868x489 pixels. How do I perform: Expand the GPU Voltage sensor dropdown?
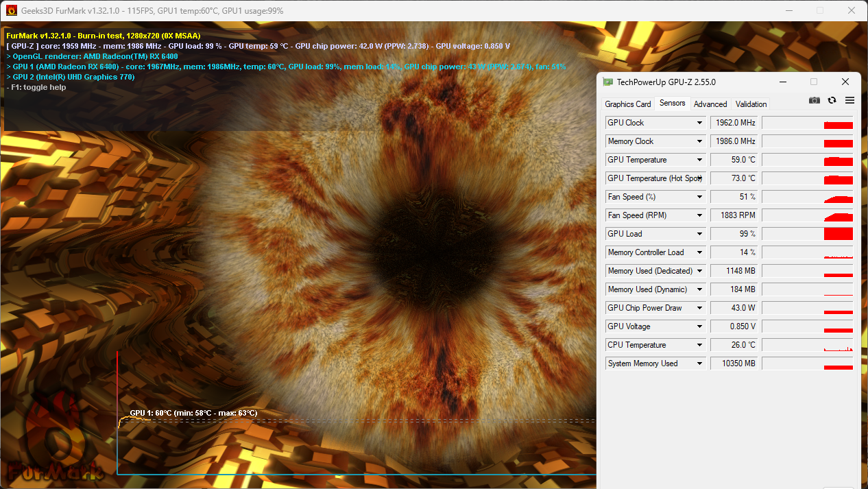699,326
